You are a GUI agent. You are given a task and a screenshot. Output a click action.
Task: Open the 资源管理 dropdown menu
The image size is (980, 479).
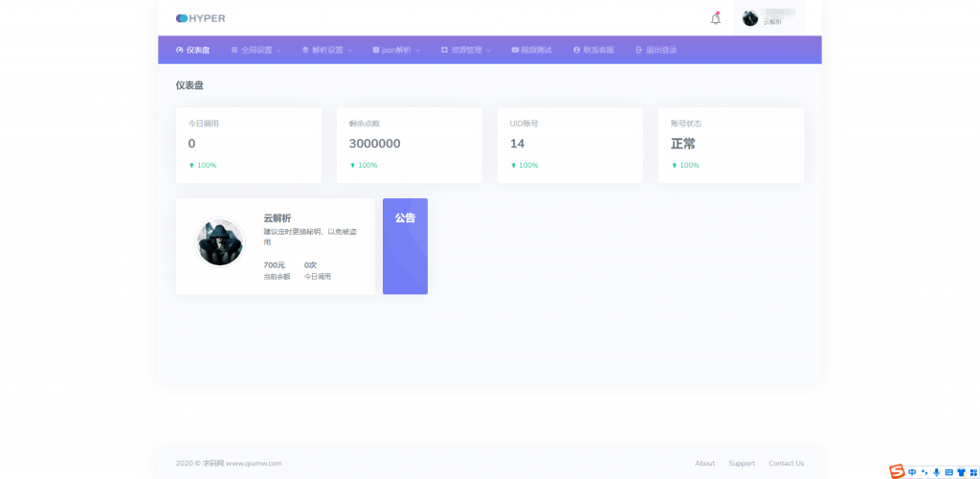pos(466,50)
